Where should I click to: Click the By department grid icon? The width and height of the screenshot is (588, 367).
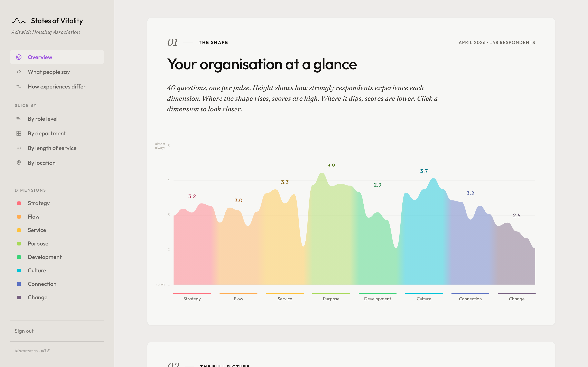click(19, 134)
